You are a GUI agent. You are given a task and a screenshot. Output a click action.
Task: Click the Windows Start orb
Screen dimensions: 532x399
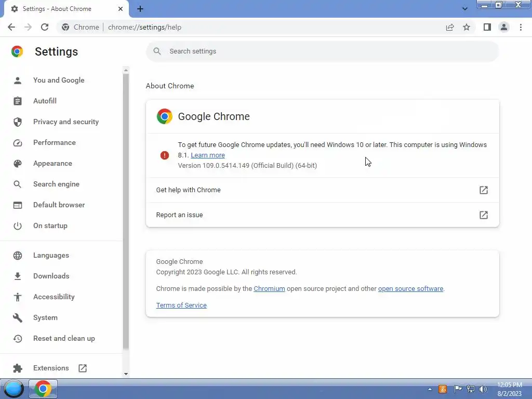14,389
